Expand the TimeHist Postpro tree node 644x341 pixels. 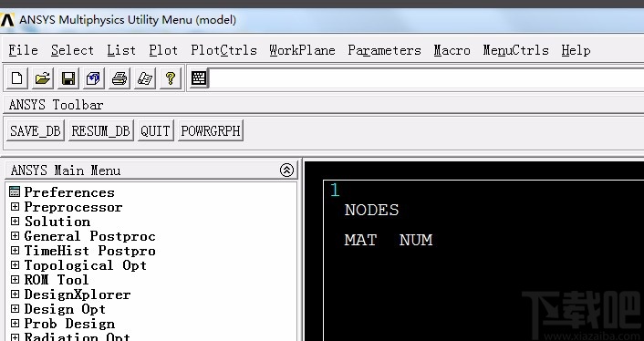tap(15, 251)
